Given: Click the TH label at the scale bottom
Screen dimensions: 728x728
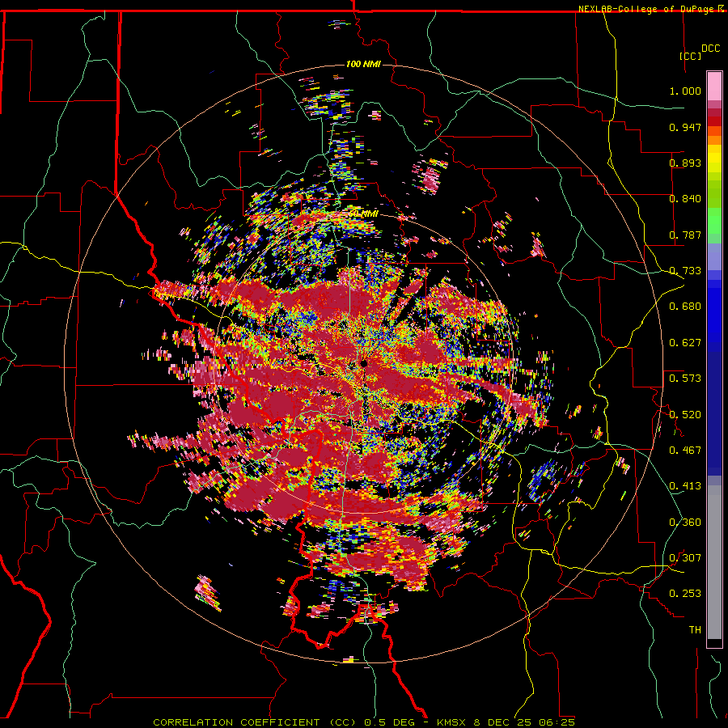Looking at the screenshot, I should [695, 630].
